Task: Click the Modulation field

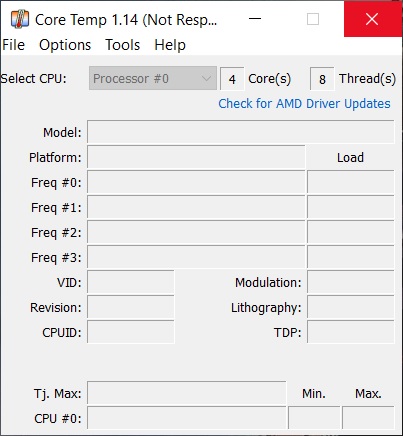Action: click(351, 282)
